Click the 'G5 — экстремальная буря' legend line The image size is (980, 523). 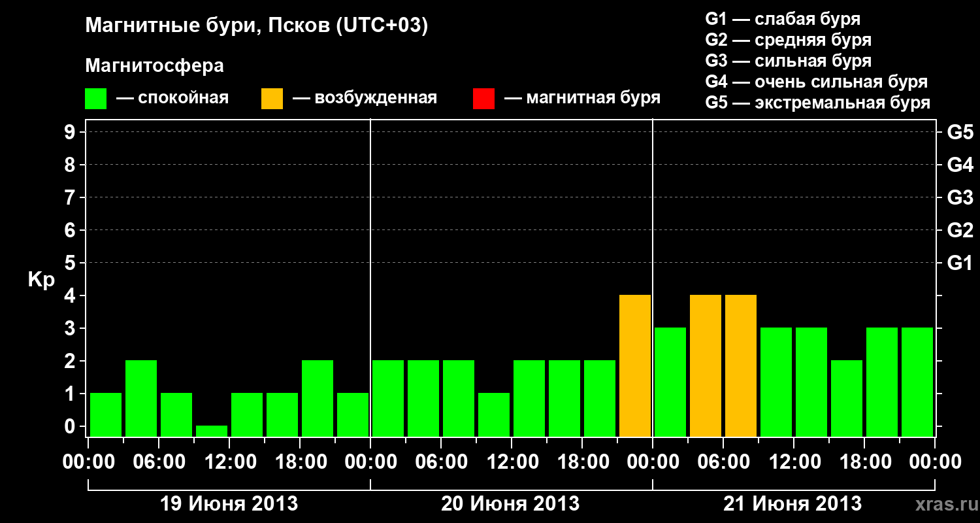coord(817,103)
